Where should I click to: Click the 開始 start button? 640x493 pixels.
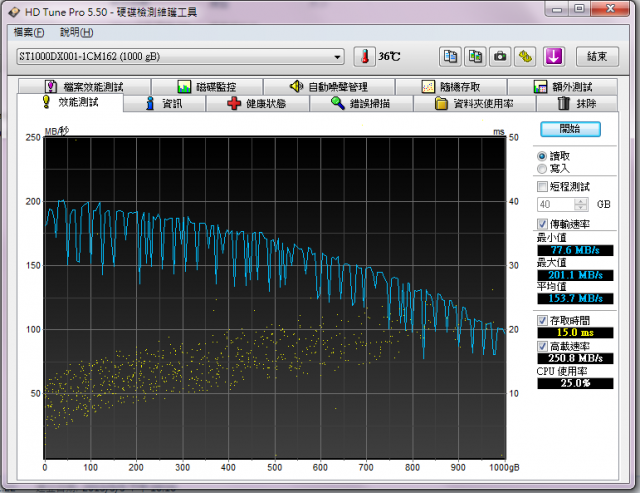point(570,129)
